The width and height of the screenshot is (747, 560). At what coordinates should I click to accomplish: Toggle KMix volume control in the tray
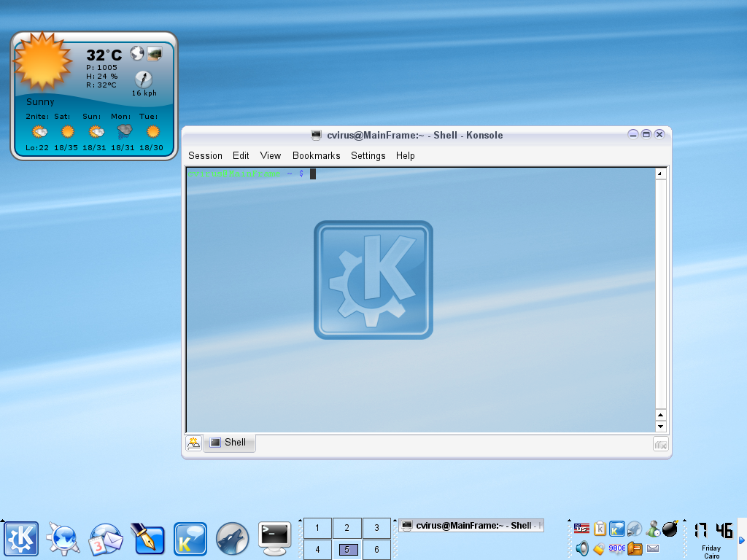[582, 549]
